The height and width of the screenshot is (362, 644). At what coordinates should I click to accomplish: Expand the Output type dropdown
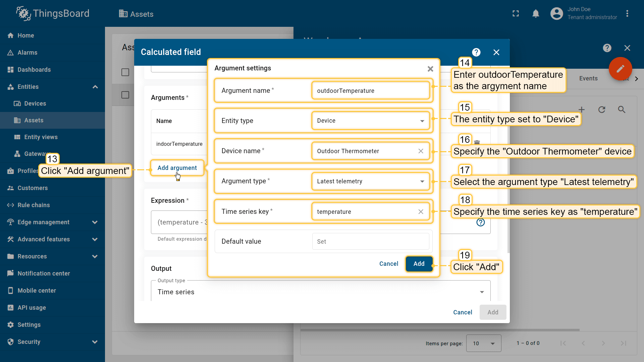pyautogui.click(x=320, y=292)
